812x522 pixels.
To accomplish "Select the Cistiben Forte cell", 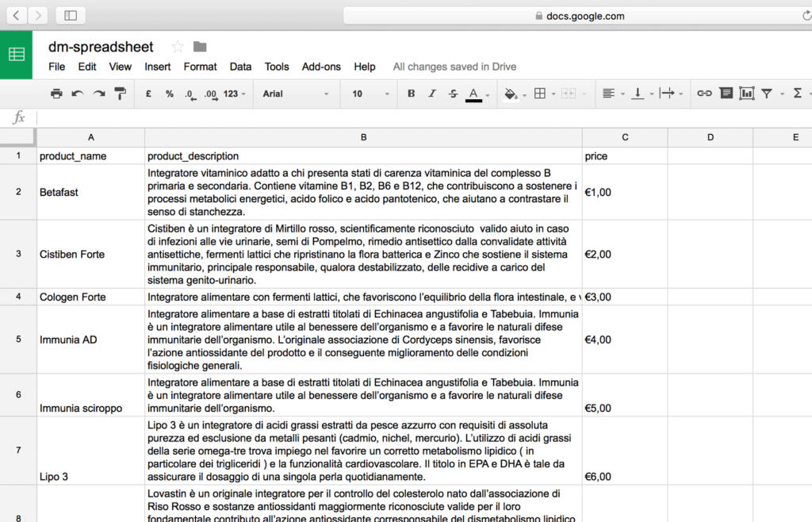I will click(90, 255).
